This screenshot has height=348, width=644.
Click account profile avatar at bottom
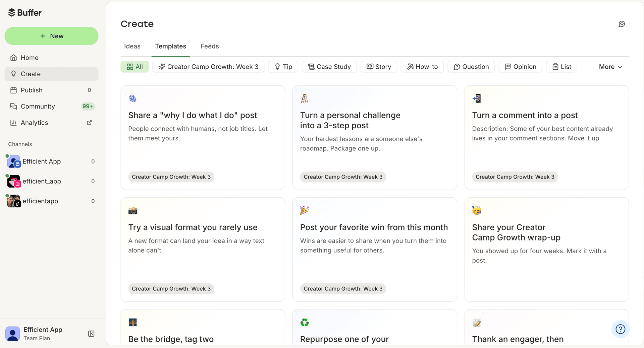tap(13, 334)
